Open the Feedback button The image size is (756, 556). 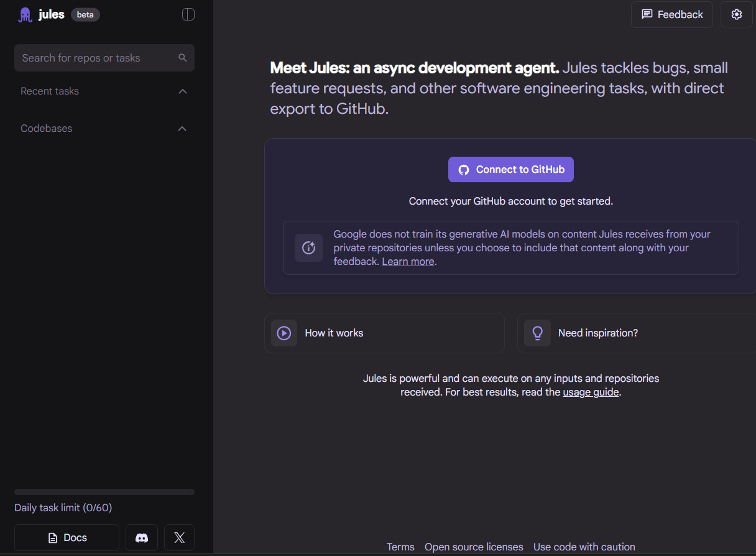672,14
